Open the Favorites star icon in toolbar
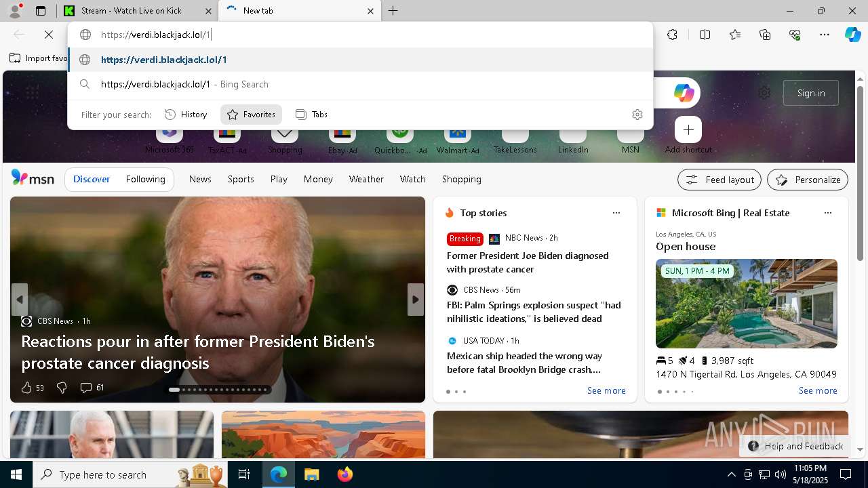The image size is (868, 488). [x=735, y=35]
